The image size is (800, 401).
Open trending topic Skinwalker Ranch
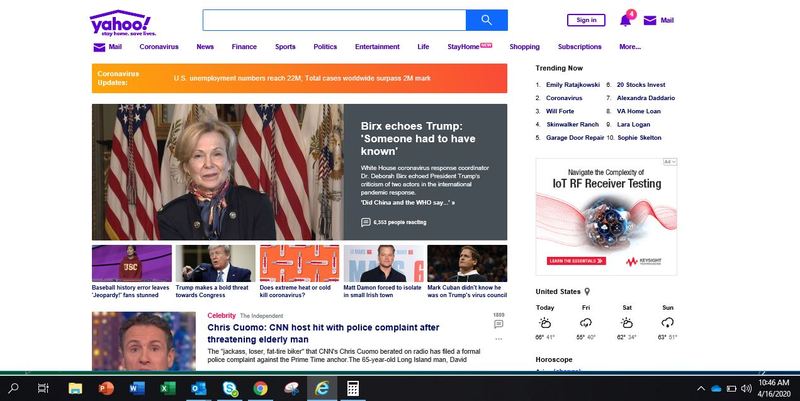point(573,124)
